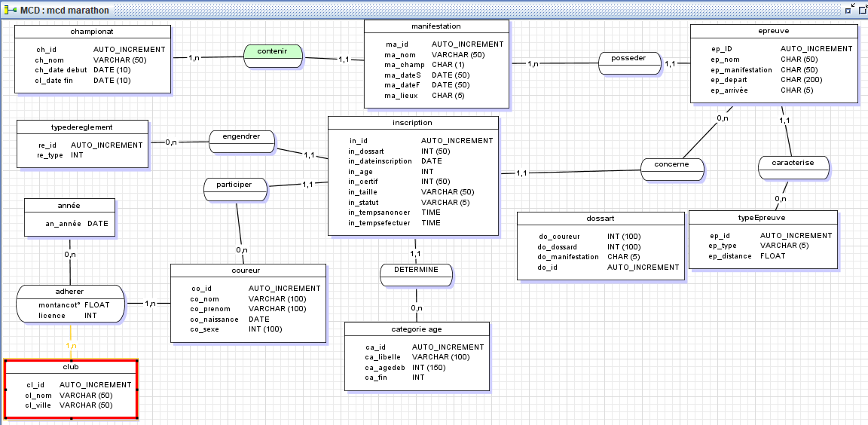Viewport: 868px width, 425px height.
Task: Select the caracterise association
Action: tap(792, 163)
